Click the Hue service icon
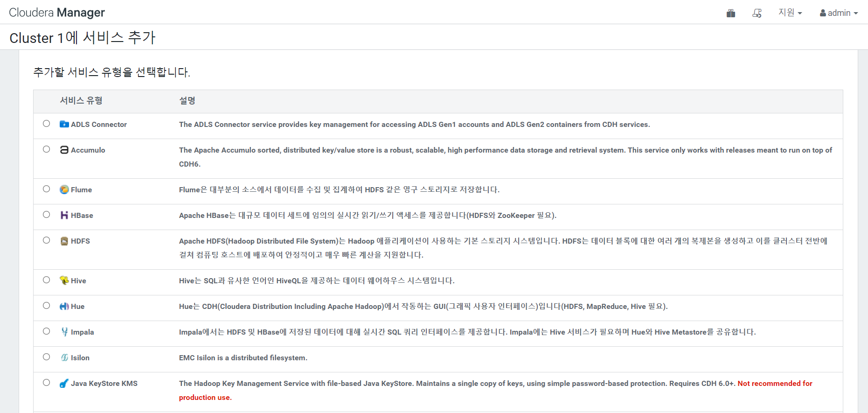The height and width of the screenshot is (413, 868). (x=64, y=306)
